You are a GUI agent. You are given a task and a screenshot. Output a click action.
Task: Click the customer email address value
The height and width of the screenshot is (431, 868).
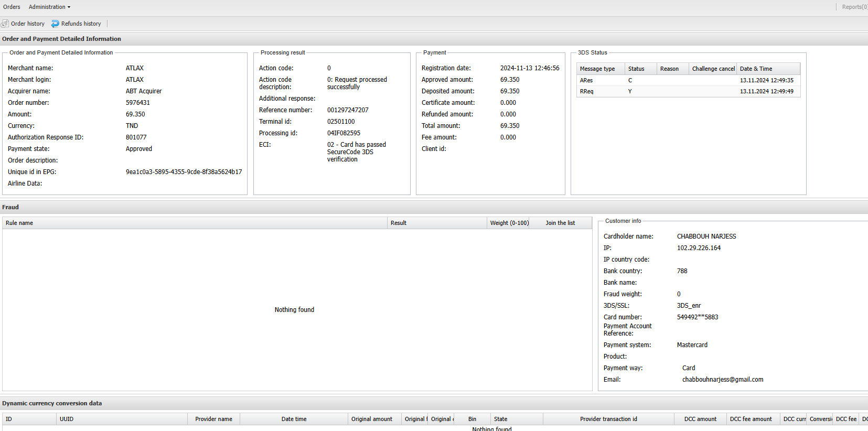point(722,380)
